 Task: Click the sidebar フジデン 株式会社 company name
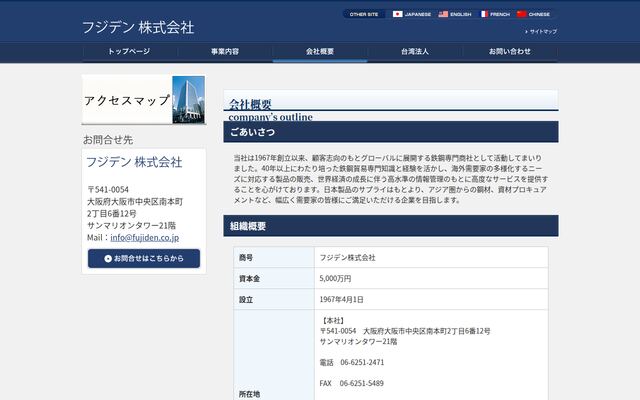[134, 162]
